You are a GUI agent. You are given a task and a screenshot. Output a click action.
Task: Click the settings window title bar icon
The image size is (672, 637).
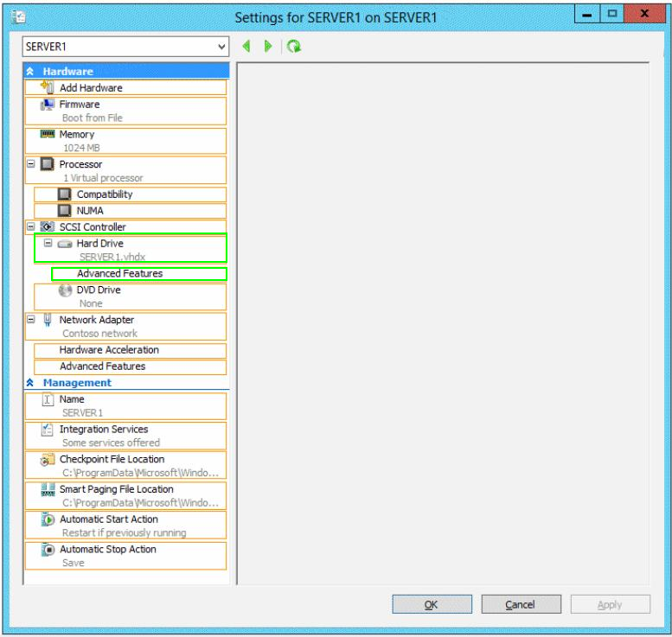tap(18, 16)
